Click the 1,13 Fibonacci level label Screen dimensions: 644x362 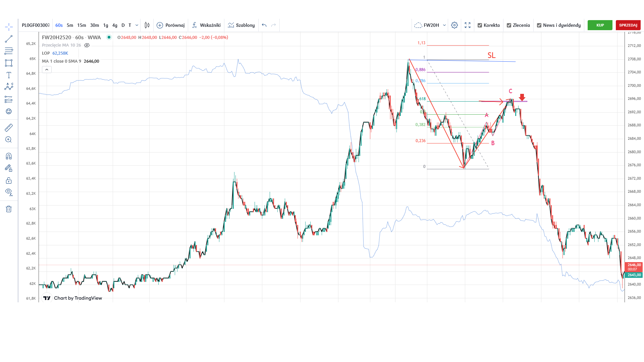[x=421, y=43]
